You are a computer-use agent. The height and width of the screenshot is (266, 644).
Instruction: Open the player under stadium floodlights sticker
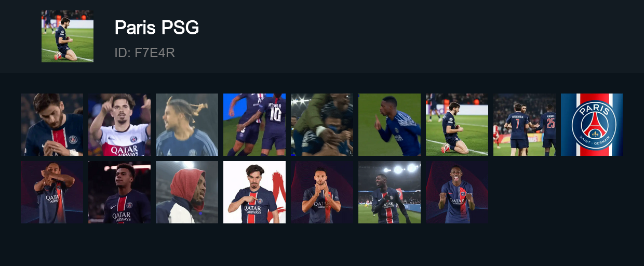[x=390, y=192]
